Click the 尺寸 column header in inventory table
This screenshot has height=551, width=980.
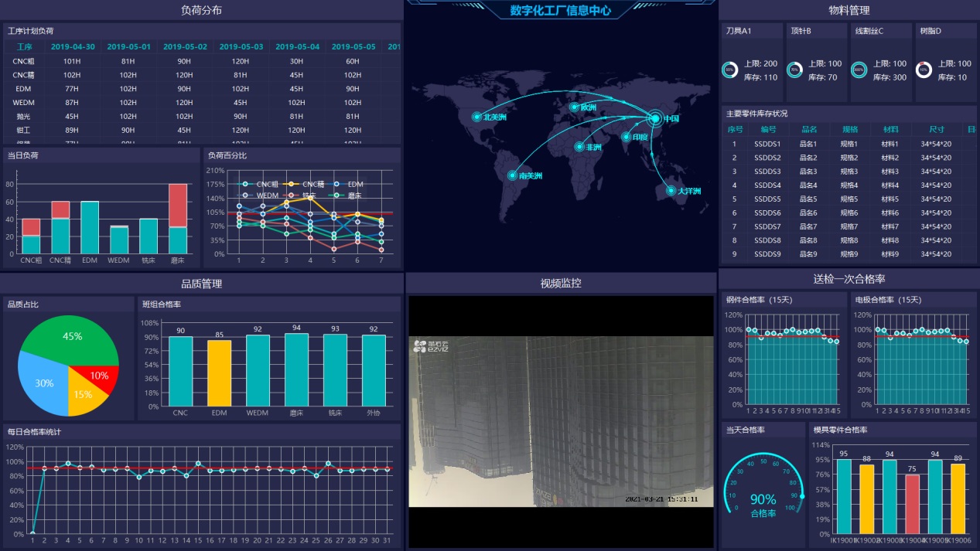tap(936, 129)
